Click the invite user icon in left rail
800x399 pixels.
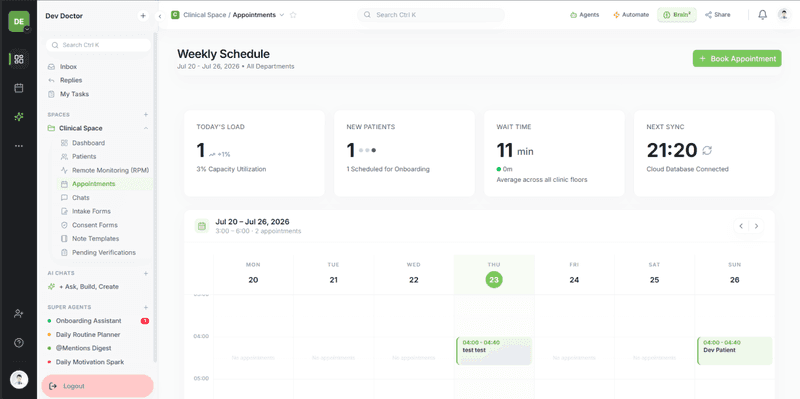pos(19,313)
